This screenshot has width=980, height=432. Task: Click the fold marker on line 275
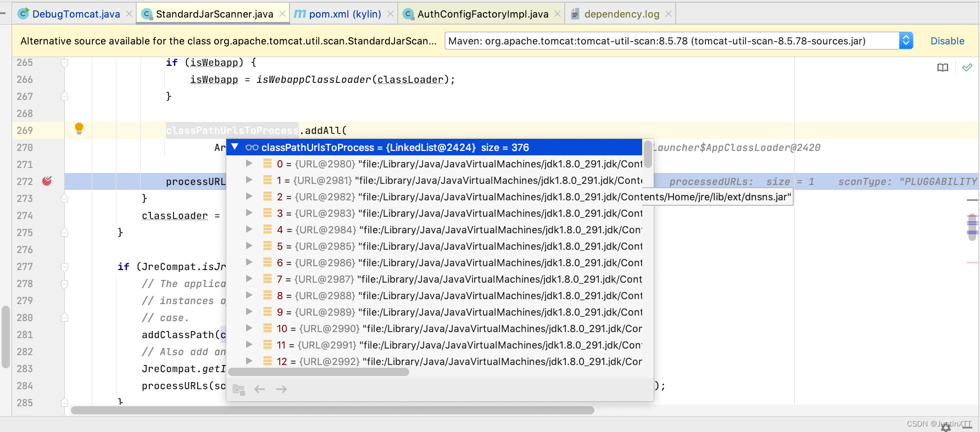[64, 232]
